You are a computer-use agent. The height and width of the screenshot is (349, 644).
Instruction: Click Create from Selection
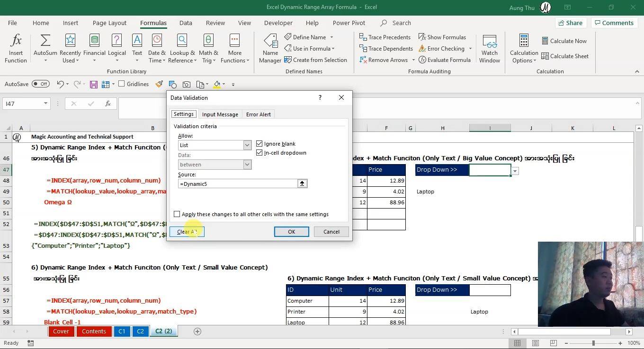315,60
